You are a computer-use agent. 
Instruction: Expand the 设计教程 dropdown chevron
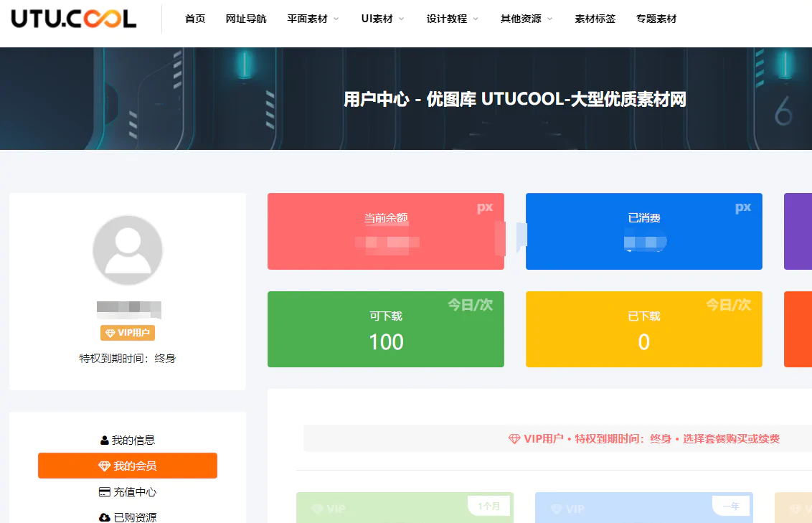coord(476,19)
